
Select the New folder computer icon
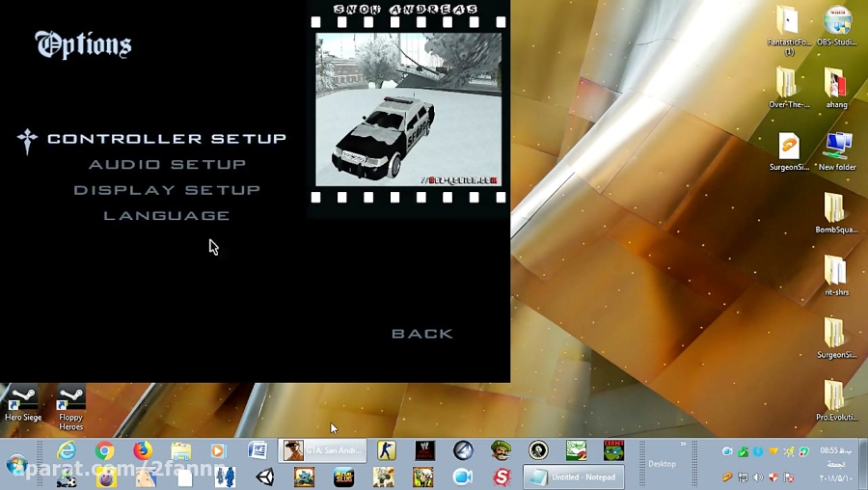coord(837,151)
